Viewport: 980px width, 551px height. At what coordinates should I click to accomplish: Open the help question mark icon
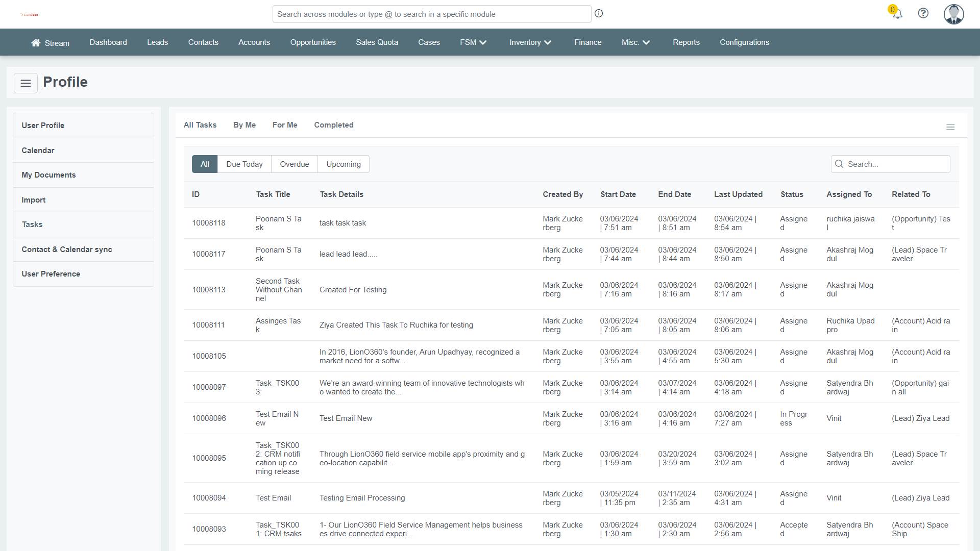click(x=923, y=14)
